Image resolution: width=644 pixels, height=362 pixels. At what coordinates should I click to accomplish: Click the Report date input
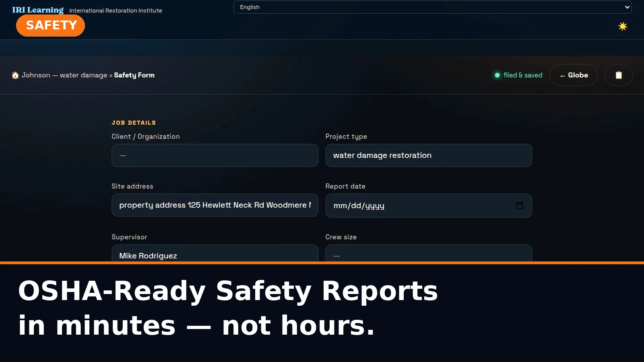tap(429, 206)
